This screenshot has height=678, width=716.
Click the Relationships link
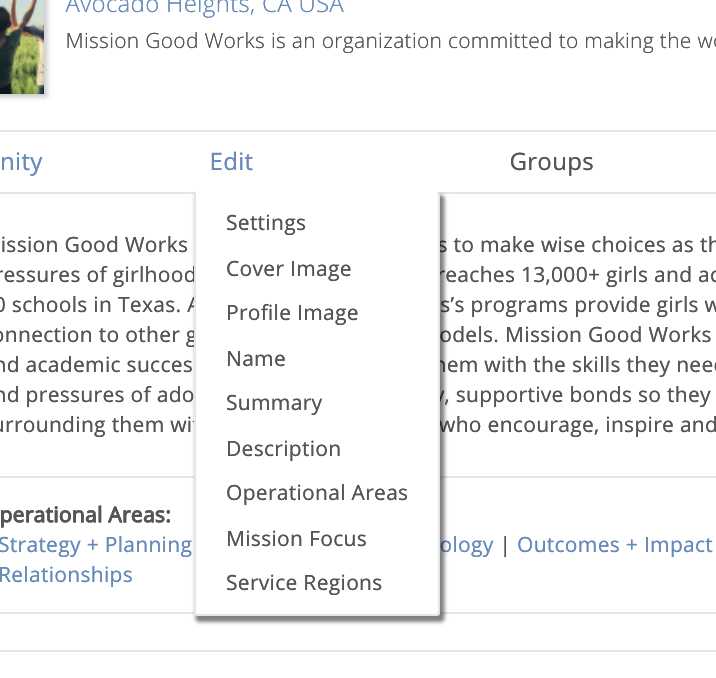66,575
